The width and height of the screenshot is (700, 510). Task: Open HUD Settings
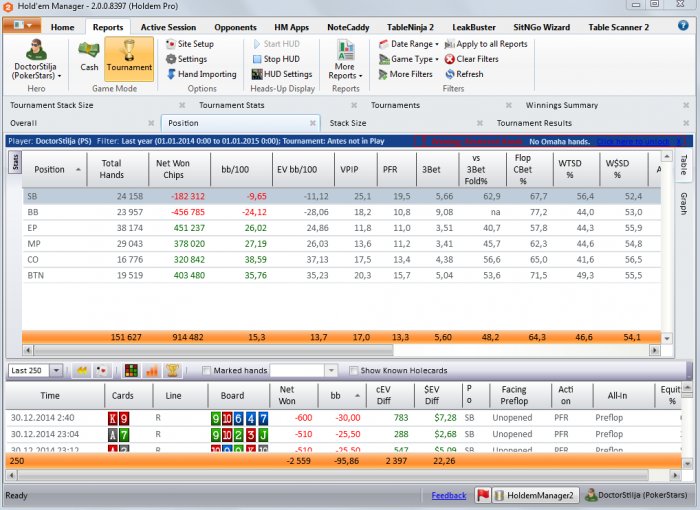257,74
